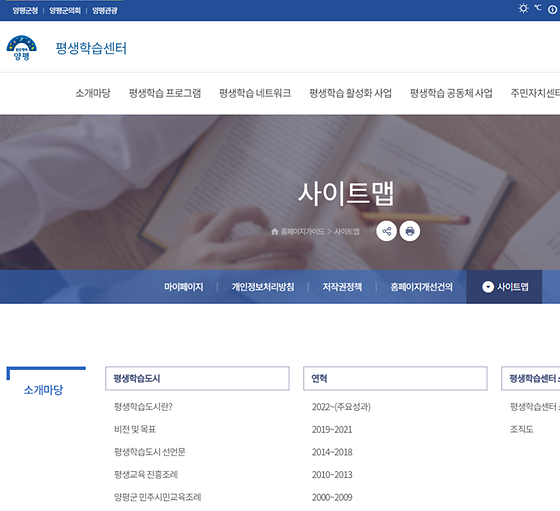
Task: Click the 소개마당 sitemap category label
Action: [43, 390]
